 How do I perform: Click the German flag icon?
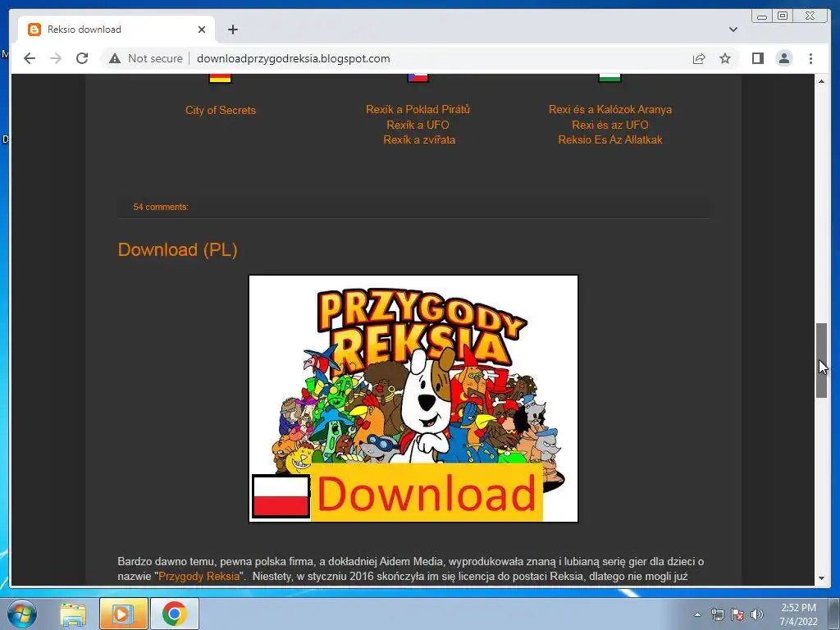[220, 78]
